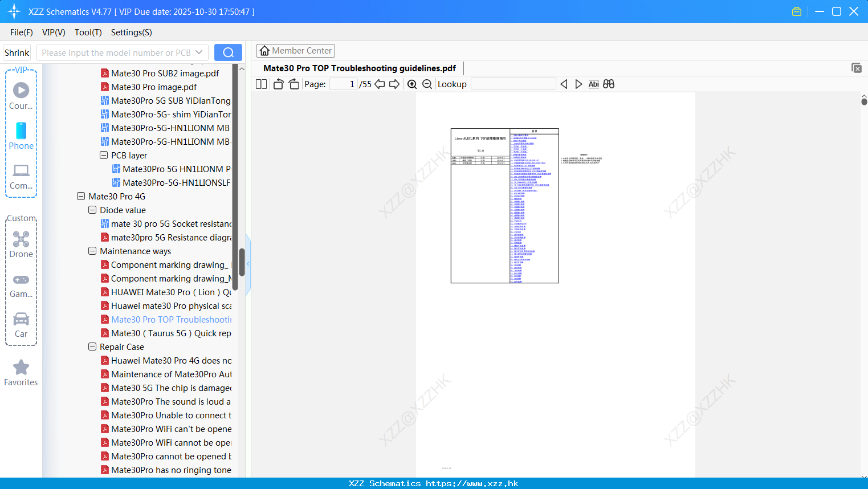This screenshot has height=489, width=868.
Task: Select the Computer sidebar category
Action: (21, 176)
